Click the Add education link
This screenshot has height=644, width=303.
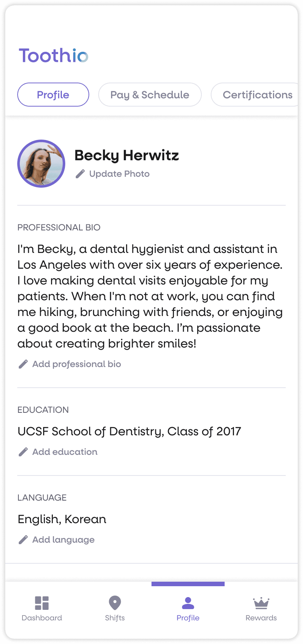tap(65, 452)
